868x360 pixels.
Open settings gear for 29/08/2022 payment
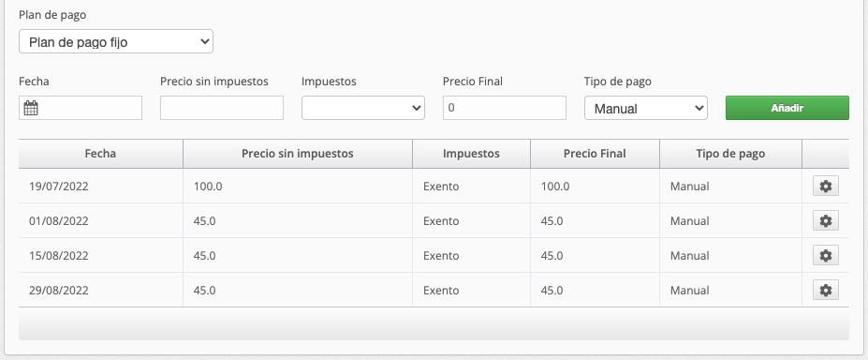pos(825,291)
